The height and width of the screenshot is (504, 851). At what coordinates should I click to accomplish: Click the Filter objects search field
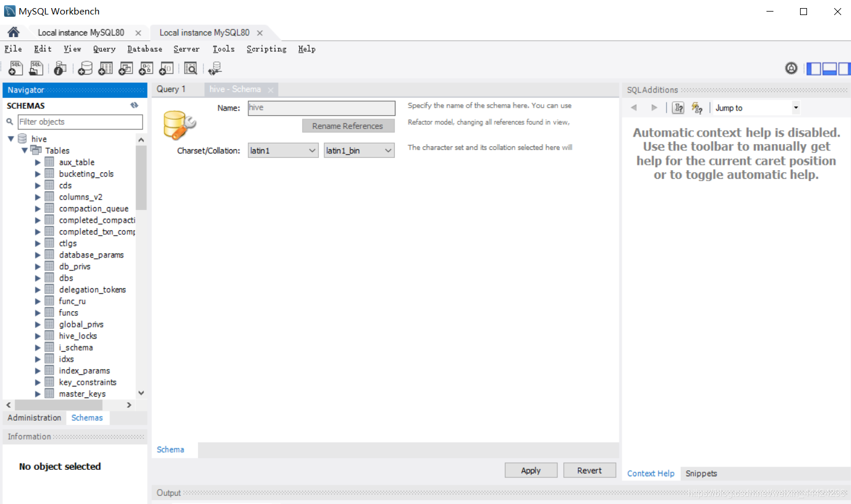point(80,122)
